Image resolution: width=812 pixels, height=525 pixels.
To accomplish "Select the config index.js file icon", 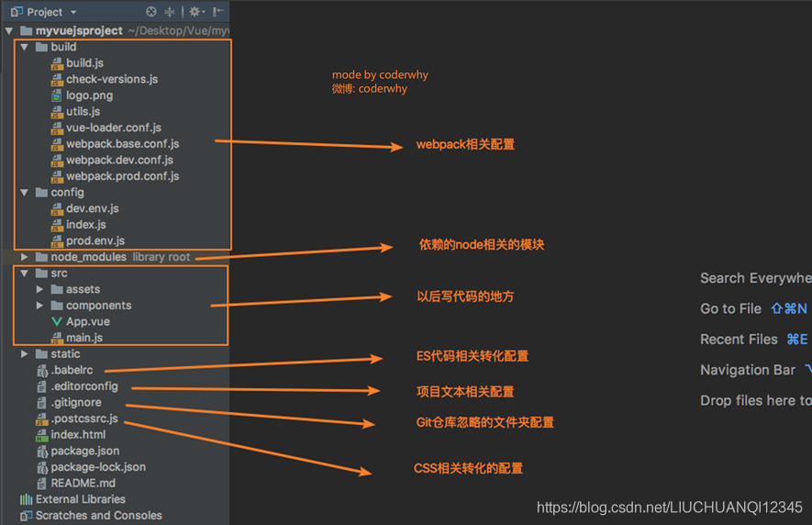I will click(x=57, y=224).
